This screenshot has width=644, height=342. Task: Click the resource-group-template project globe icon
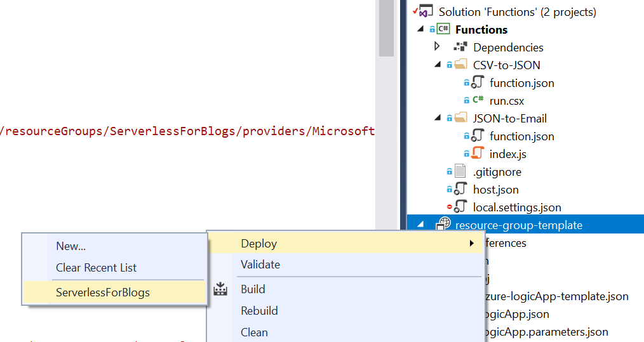pos(443,225)
